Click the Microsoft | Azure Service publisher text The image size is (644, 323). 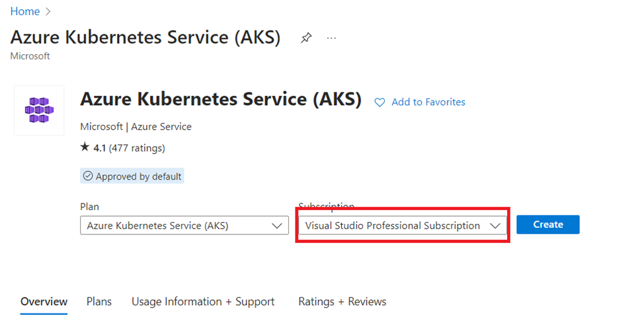[x=136, y=126]
